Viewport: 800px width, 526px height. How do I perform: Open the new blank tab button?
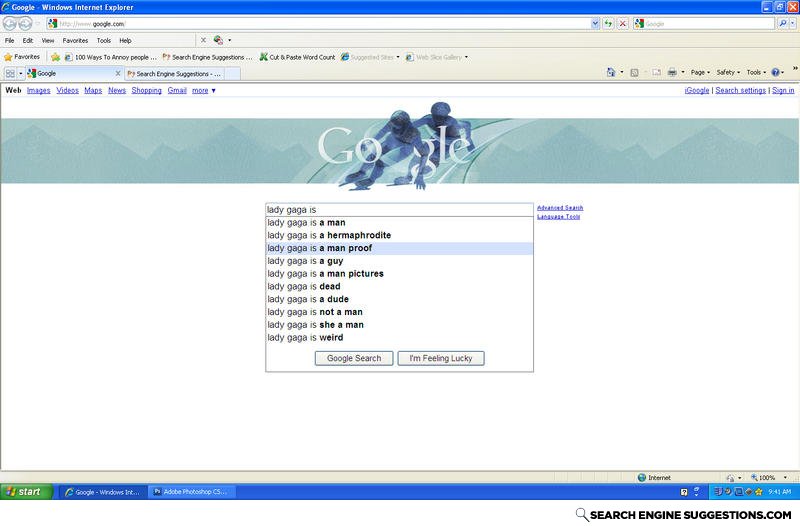(232, 74)
